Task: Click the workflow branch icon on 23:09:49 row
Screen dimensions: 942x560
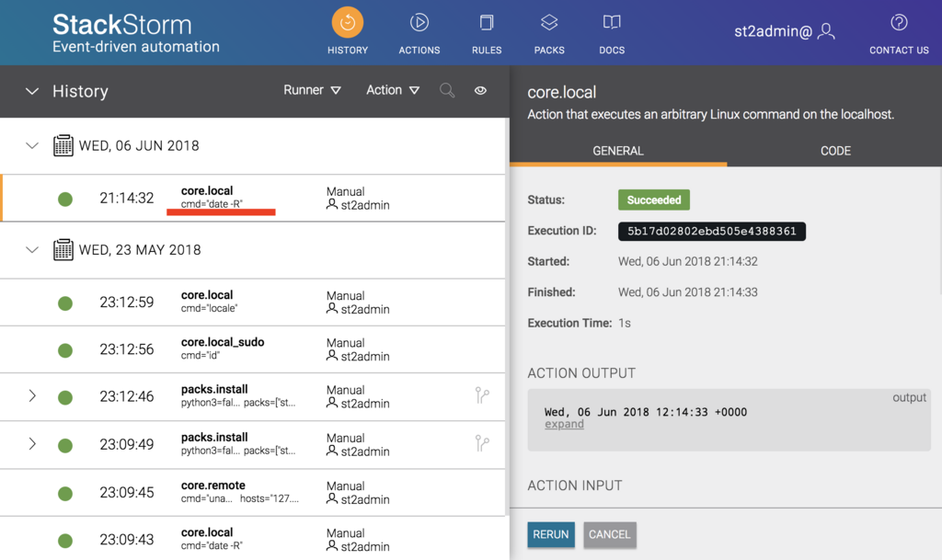Action: pyautogui.click(x=482, y=443)
